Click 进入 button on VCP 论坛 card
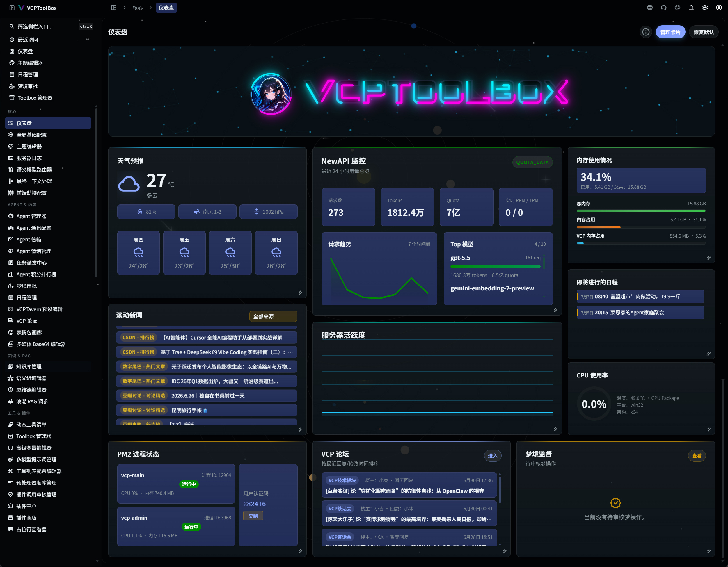The image size is (728, 567). [492, 455]
